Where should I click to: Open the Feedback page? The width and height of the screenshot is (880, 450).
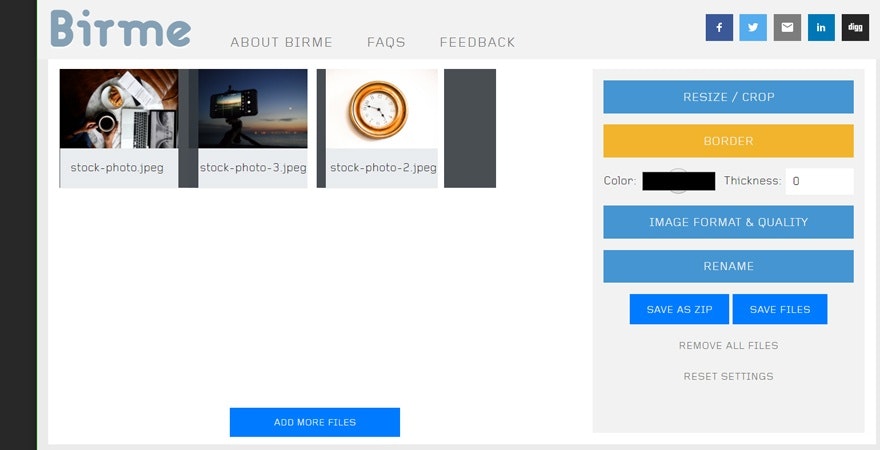477,42
